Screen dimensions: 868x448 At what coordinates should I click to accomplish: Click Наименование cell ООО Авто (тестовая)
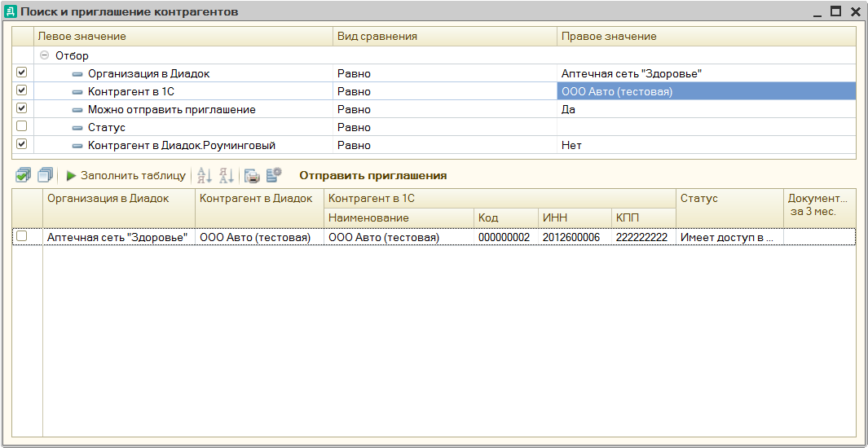click(399, 237)
